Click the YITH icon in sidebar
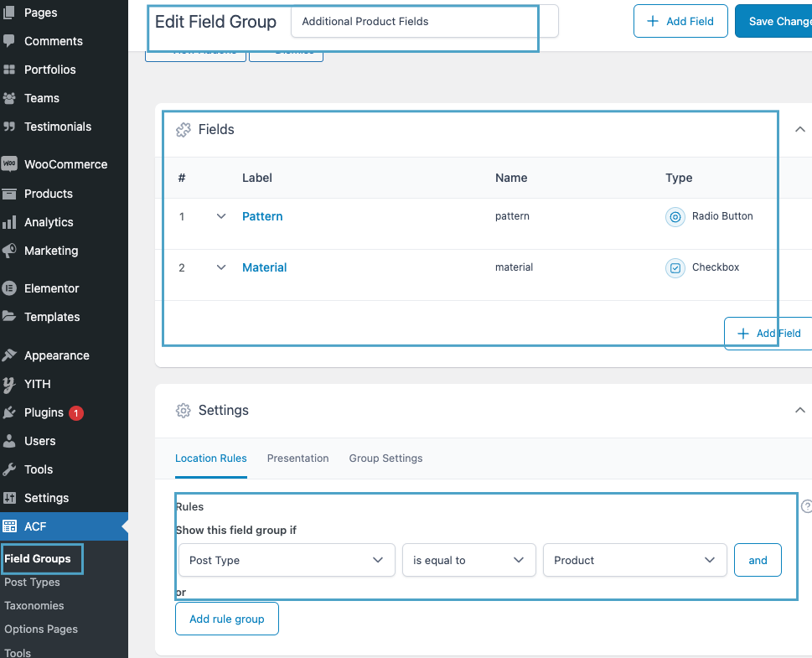 tap(10, 384)
